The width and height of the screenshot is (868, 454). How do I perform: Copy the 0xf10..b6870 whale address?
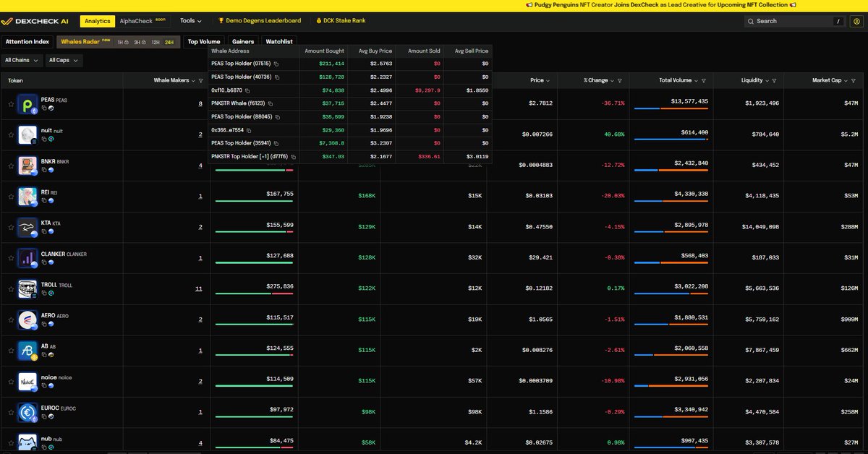tap(247, 90)
